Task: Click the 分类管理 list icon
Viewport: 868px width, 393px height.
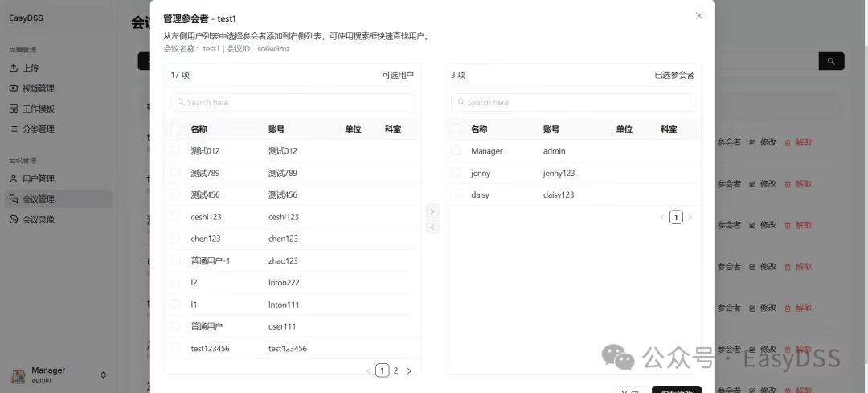Action: click(14, 129)
